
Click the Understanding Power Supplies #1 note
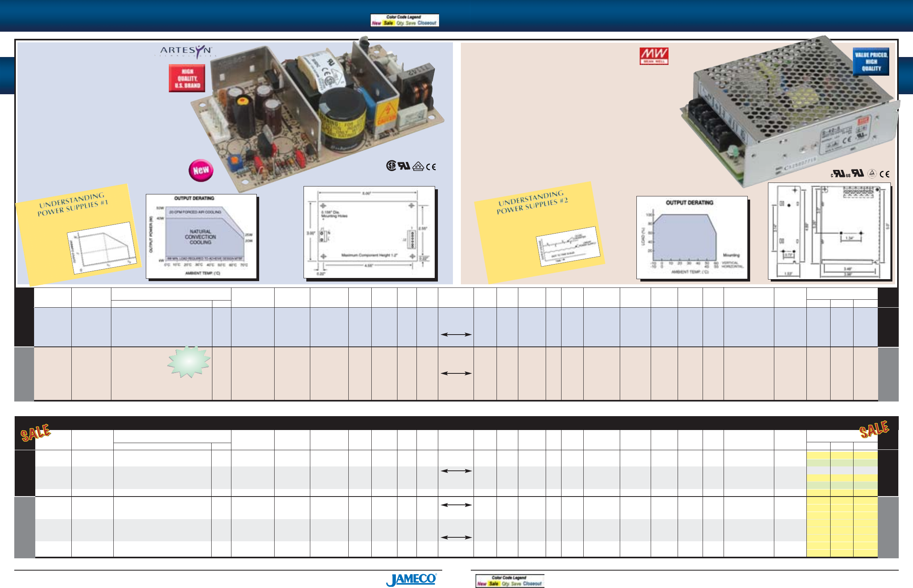(78, 235)
